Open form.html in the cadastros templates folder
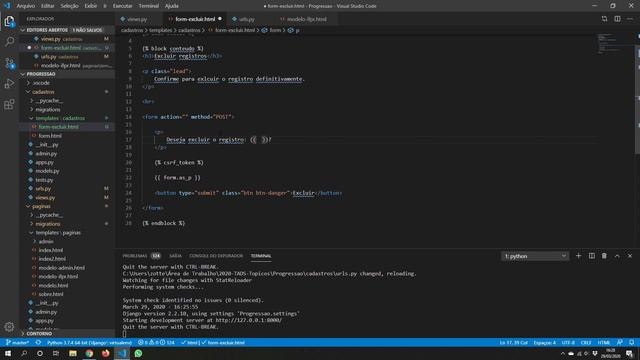Screen dimensions: 640x360 click(x=67, y=136)
